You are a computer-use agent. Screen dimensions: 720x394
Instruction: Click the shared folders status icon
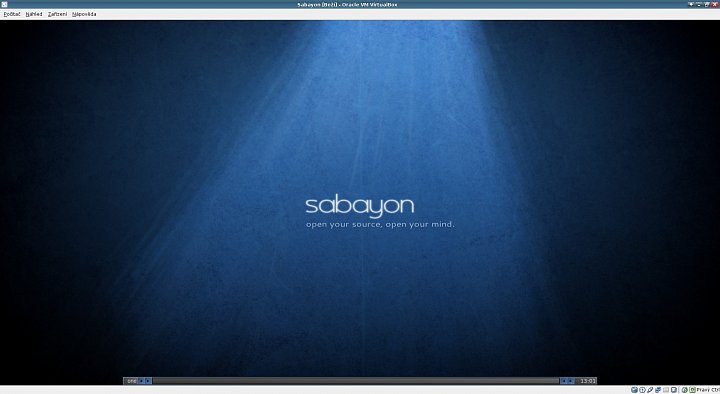coord(666,390)
